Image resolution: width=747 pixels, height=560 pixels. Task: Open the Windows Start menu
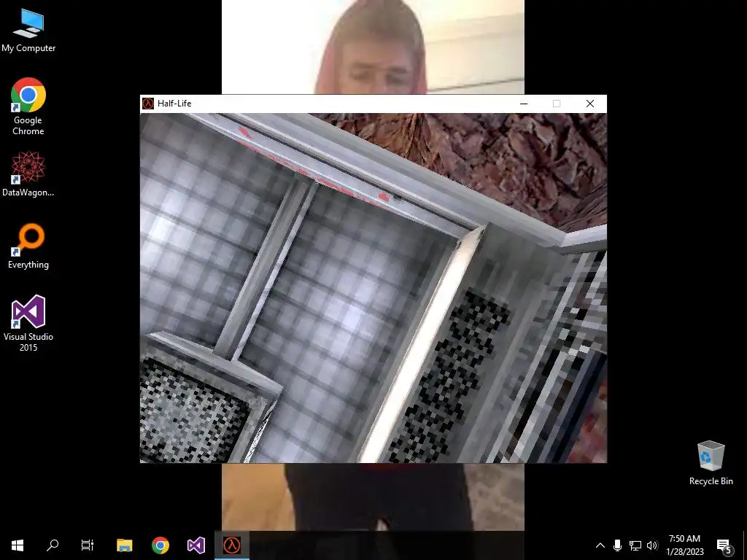18,545
